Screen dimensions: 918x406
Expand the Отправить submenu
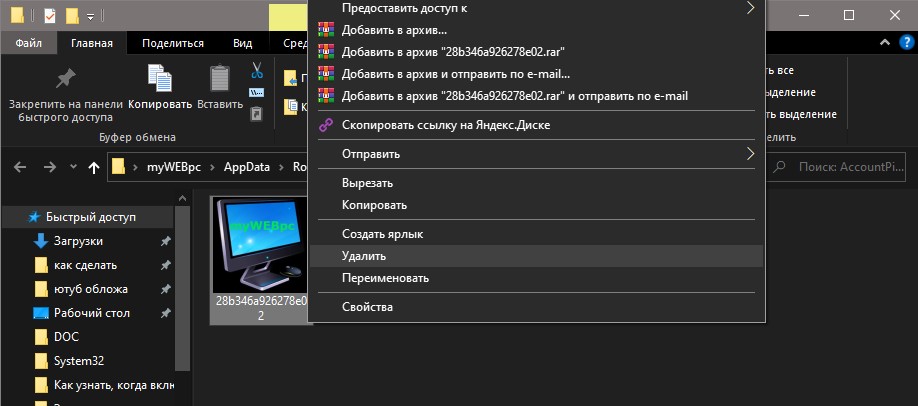(x=536, y=154)
